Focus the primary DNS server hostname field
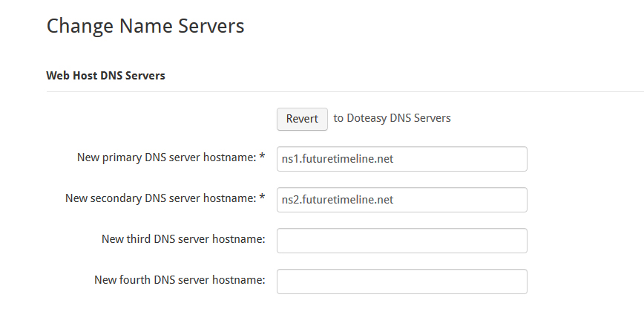644x309 pixels. (x=402, y=159)
